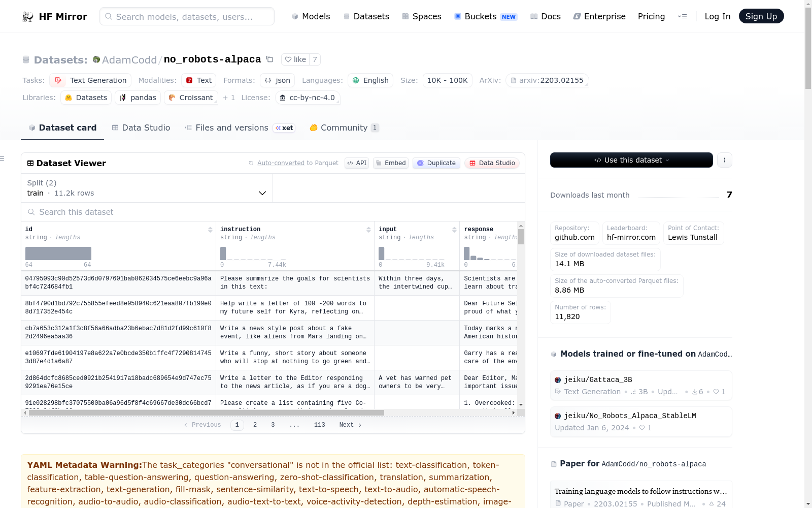
Task: Click the HF Mirror logo
Action: coord(55,16)
